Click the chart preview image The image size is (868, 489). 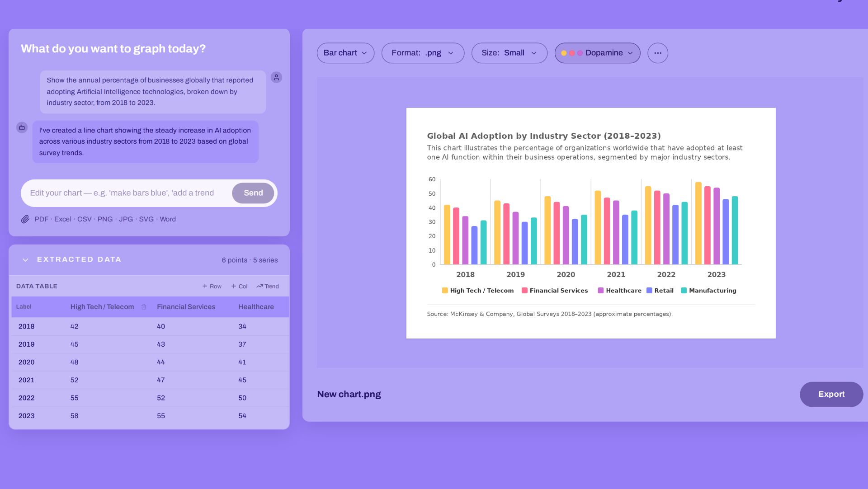pyautogui.click(x=591, y=223)
